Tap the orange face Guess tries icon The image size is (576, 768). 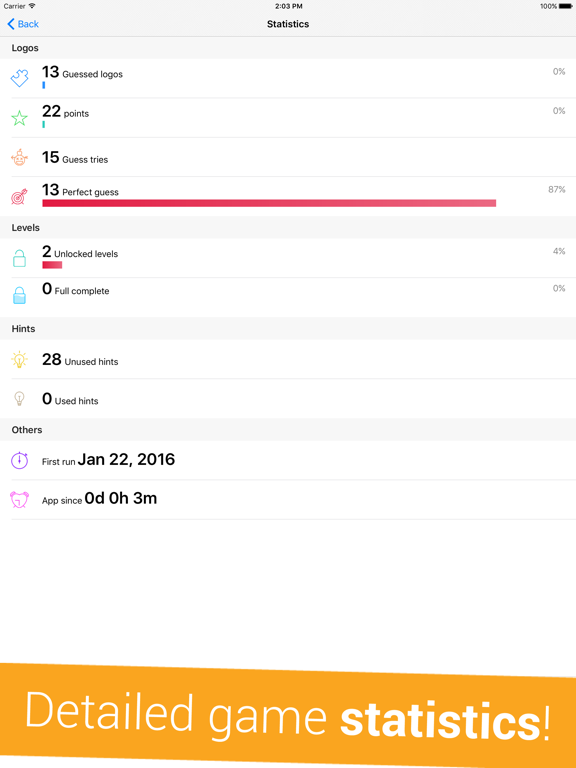pyautogui.click(x=19, y=157)
